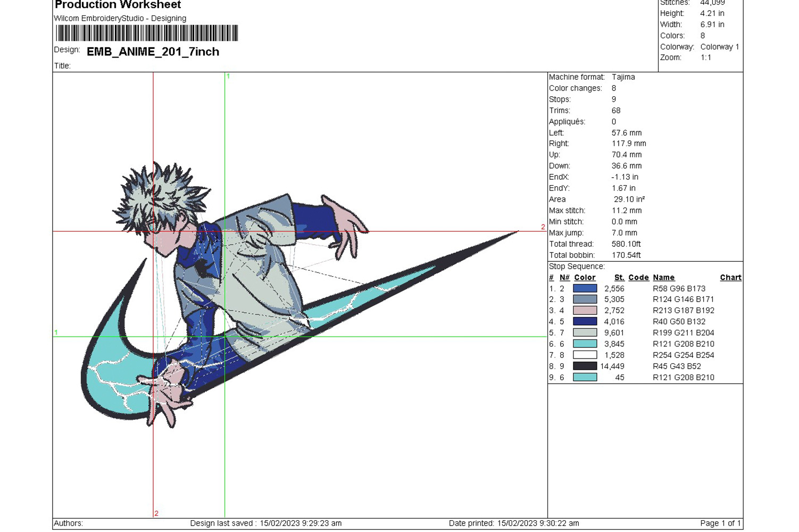Screen dimensions: 799x532
Task: Click the 'Page 1 of 1' footer text
Action: coord(720,523)
